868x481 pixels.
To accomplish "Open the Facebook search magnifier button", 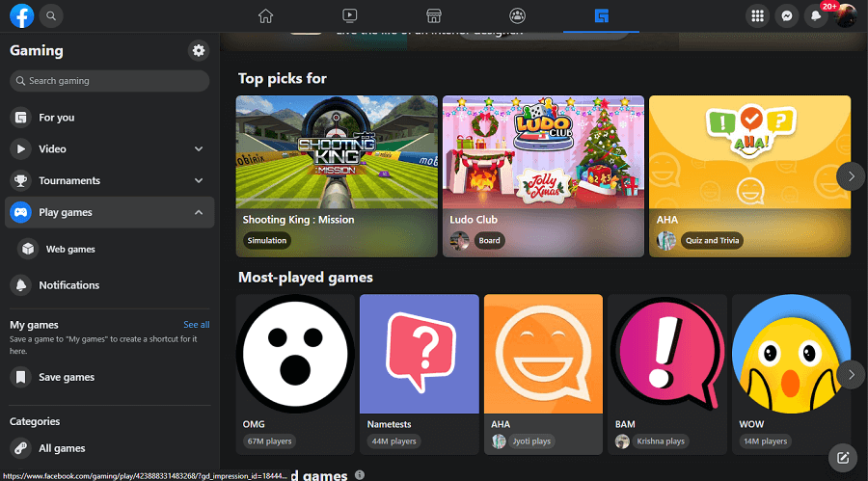I will tap(51, 15).
